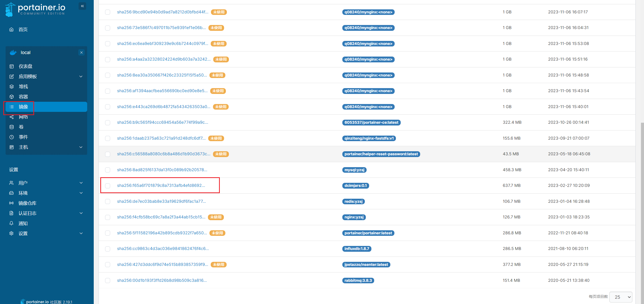This screenshot has width=644, height=304.
Task: Go to 镜像仓库 registries menu item
Action: click(27, 203)
